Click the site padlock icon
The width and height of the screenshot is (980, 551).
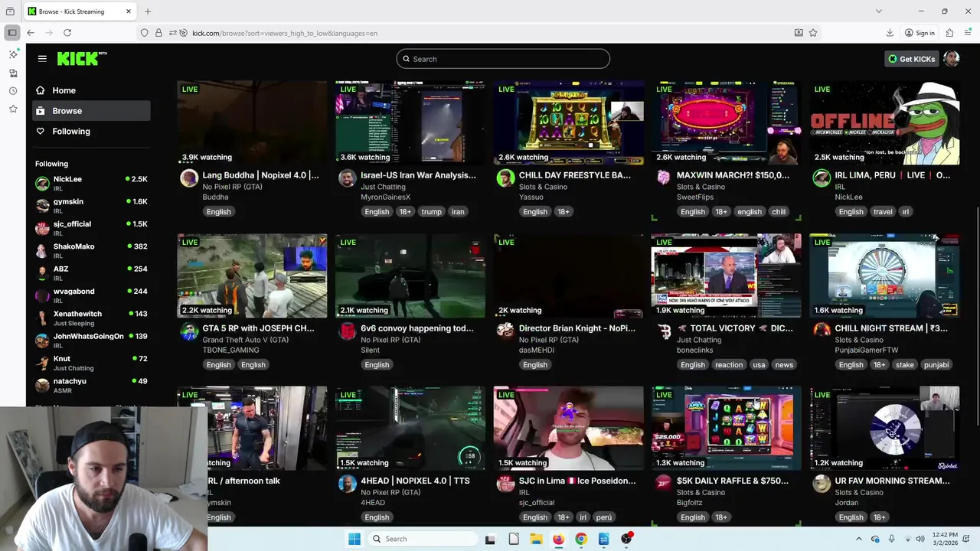pyautogui.click(x=158, y=33)
